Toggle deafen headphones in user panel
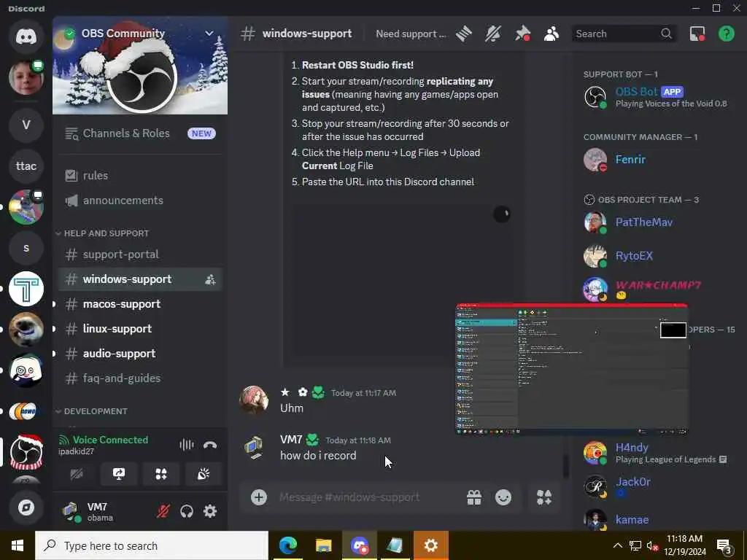This screenshot has width=747, height=560. tap(187, 511)
